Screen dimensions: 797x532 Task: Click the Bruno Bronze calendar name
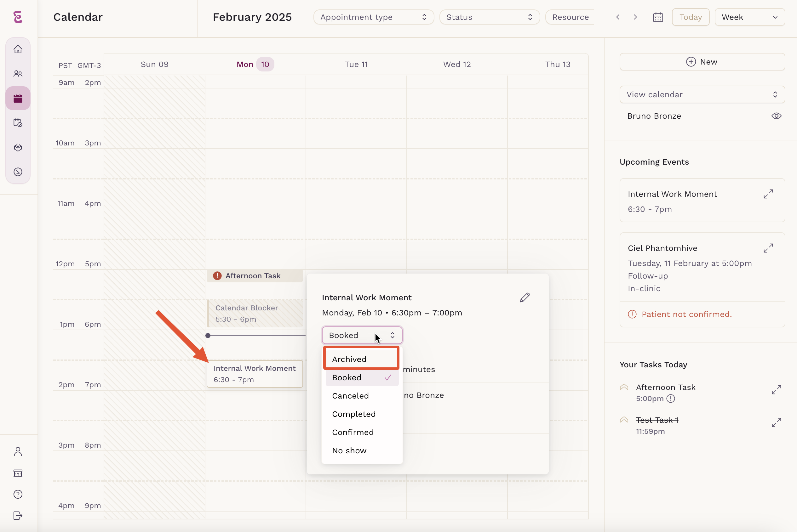point(654,116)
